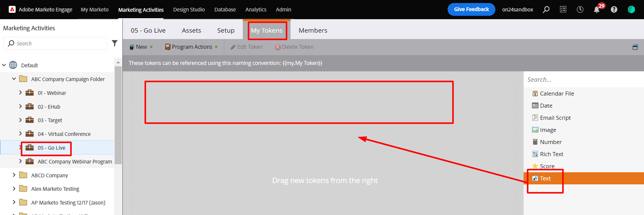Select the Image token type
The width and height of the screenshot is (644, 215).
(544, 130)
